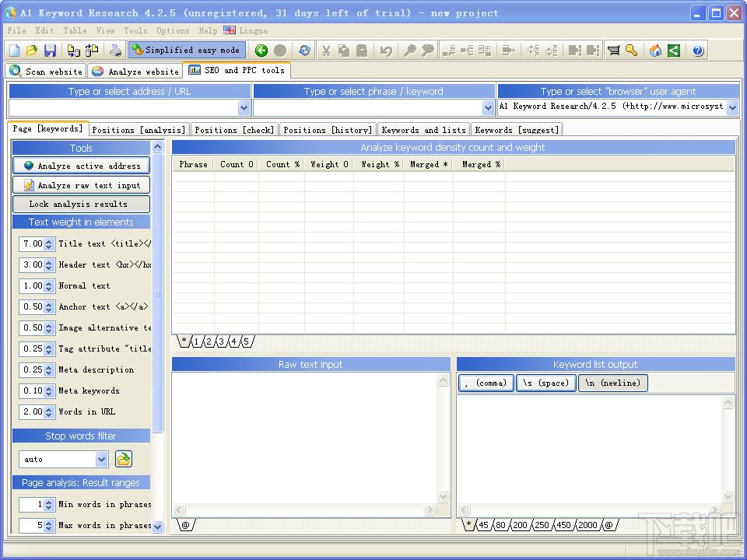Click the Anchor text weight stepper
747x560 pixels.
(48, 306)
